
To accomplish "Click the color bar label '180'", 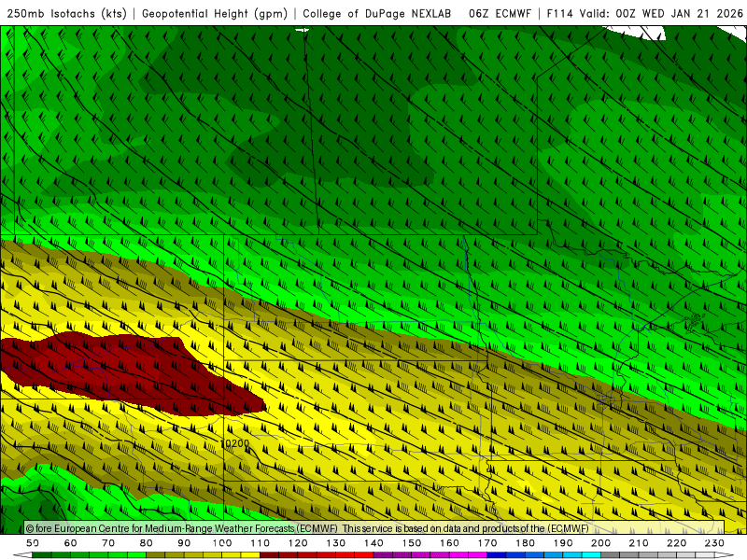I will click(526, 543).
